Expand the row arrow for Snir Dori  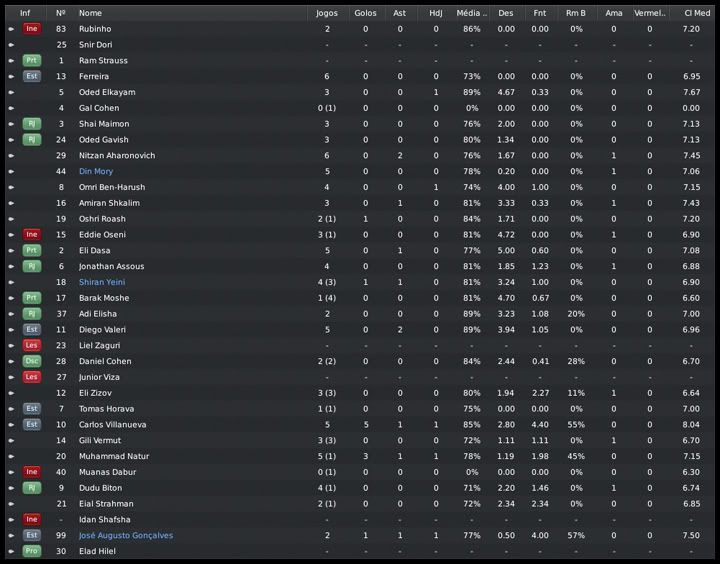point(11,45)
